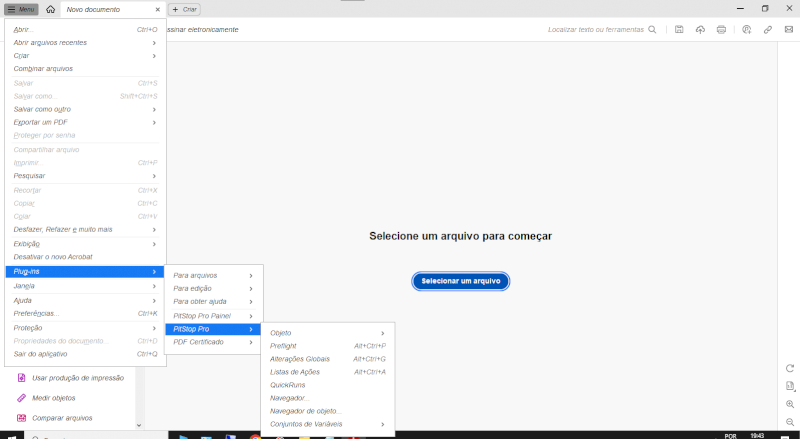Image resolution: width=800 pixels, height=439 pixels.
Task: Select Combinar arquivos menu item
Action: [85, 68]
